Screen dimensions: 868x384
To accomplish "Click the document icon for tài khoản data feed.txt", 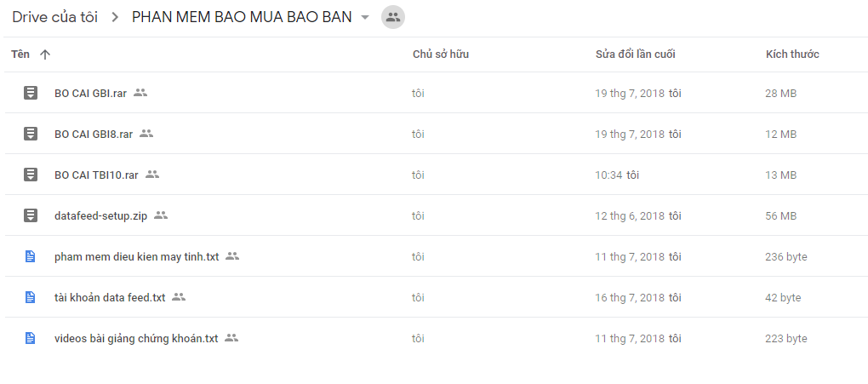I will [x=31, y=297].
